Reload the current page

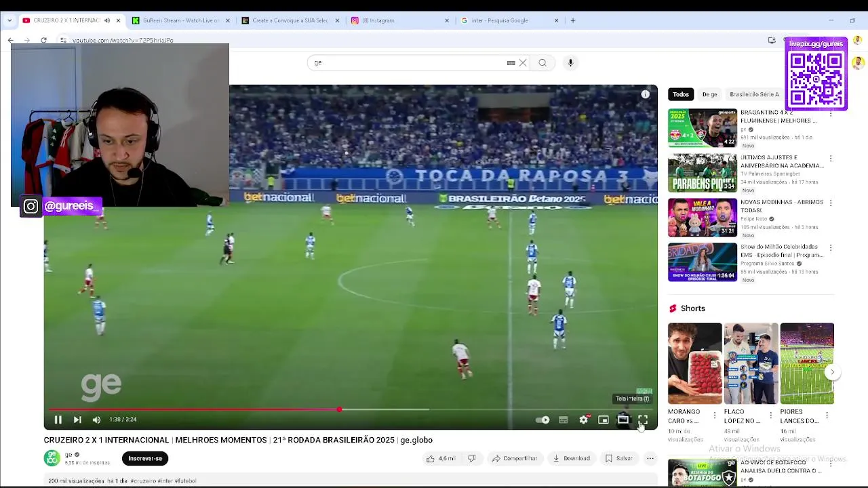coord(43,41)
